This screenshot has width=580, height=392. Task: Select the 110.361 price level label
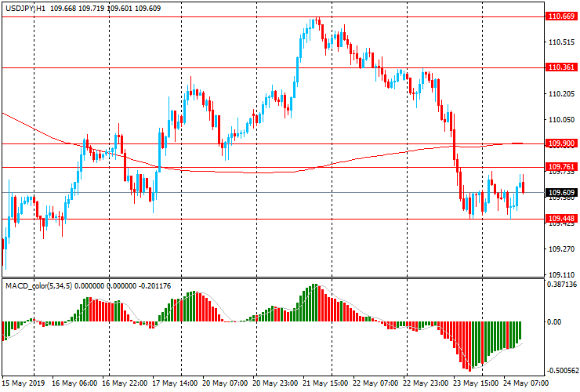pos(561,67)
